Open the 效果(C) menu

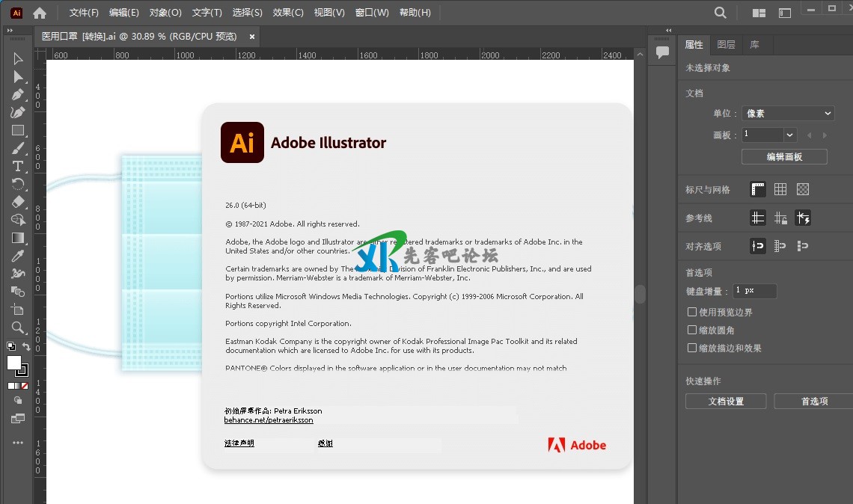(x=288, y=13)
